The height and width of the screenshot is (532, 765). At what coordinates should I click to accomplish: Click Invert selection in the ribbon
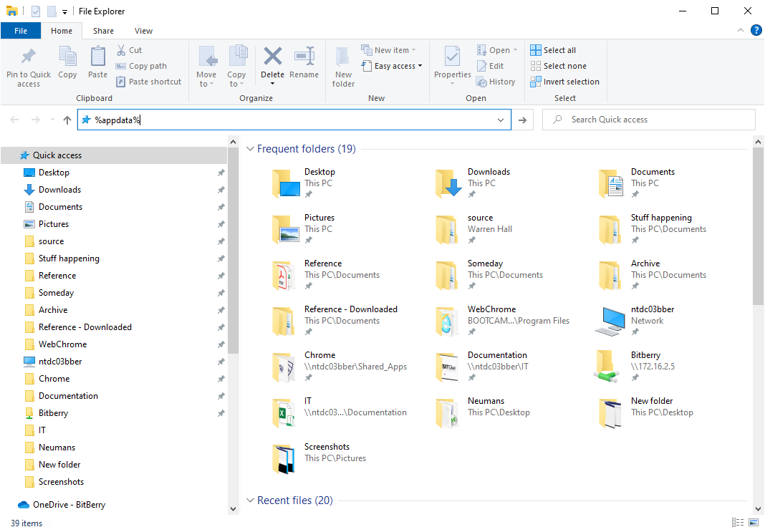tap(564, 82)
